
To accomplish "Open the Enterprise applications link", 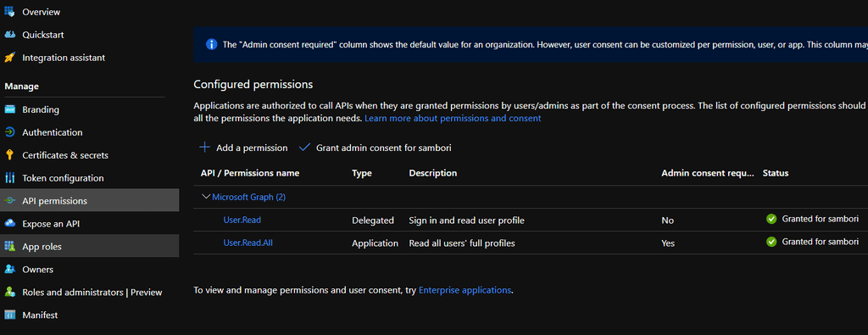I will click(x=465, y=289).
